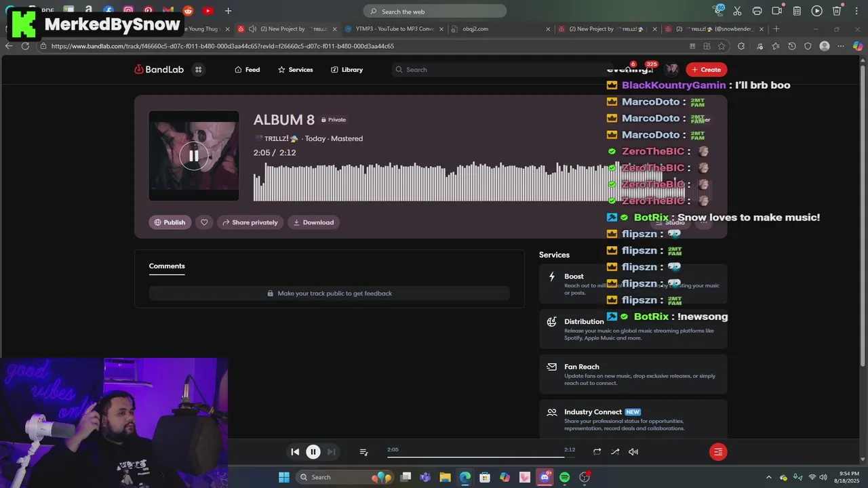The height and width of the screenshot is (488, 868).
Task: Open a new tab with plus button
Action: click(776, 29)
